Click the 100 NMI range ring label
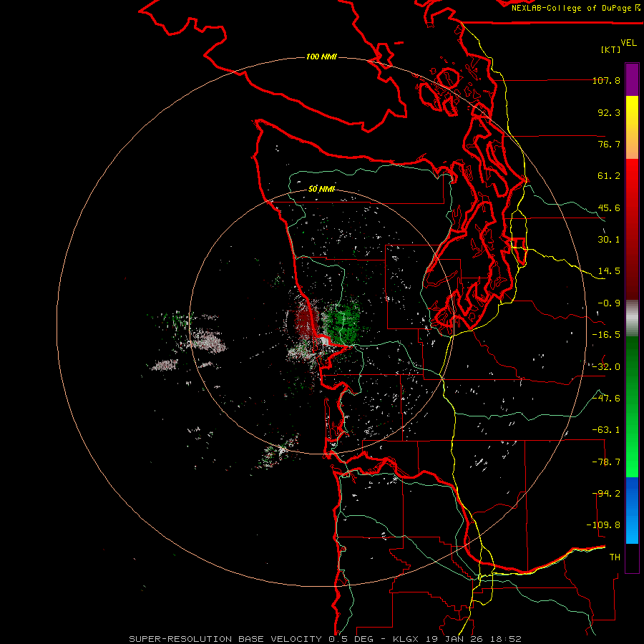Image resolution: width=644 pixels, height=644 pixels. [321, 57]
